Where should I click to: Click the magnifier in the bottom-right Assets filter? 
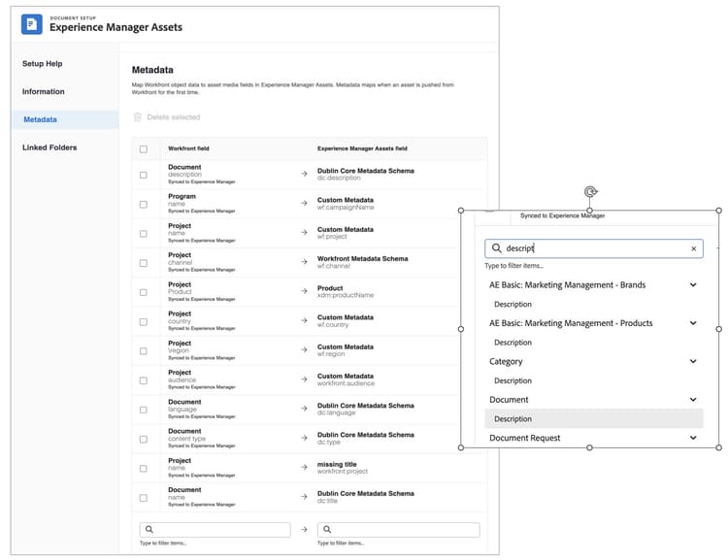326,530
